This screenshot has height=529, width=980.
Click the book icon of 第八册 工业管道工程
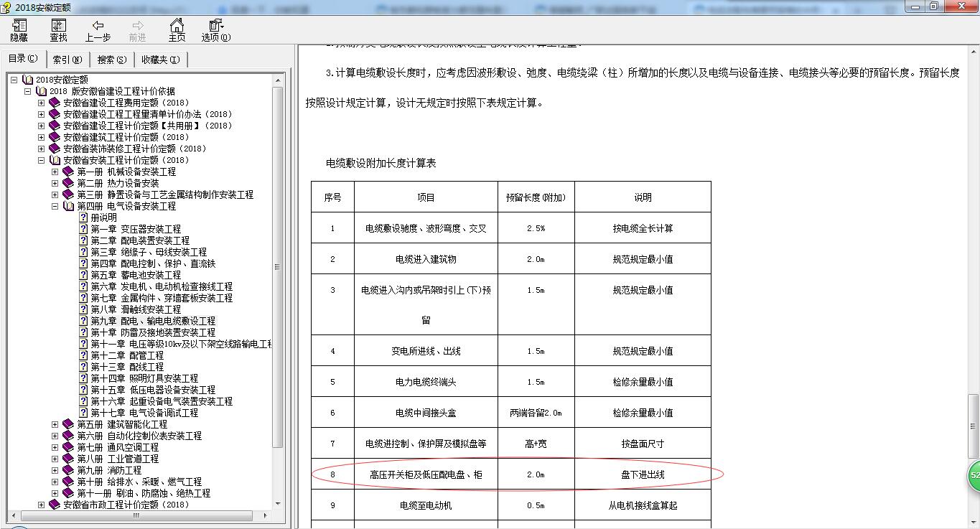68,459
